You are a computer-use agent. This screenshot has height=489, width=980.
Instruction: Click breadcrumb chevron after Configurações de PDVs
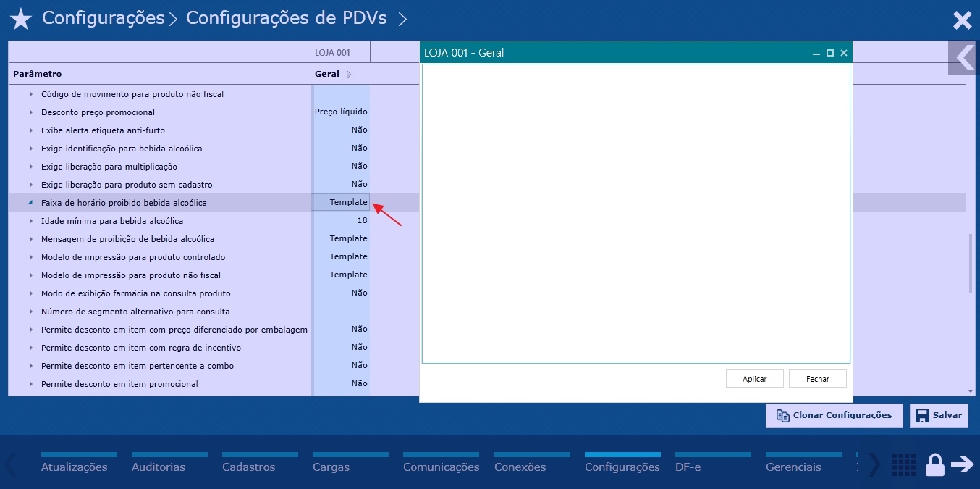click(402, 19)
